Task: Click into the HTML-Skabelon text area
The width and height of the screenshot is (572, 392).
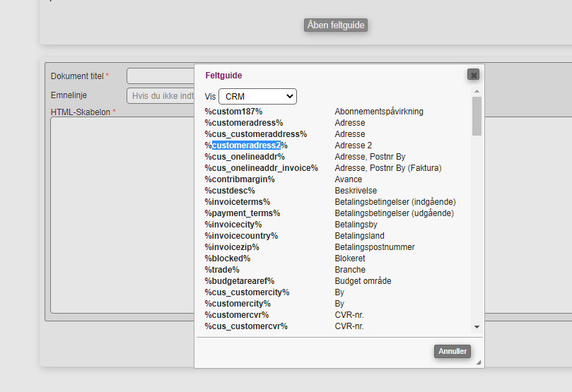Action: click(120, 212)
